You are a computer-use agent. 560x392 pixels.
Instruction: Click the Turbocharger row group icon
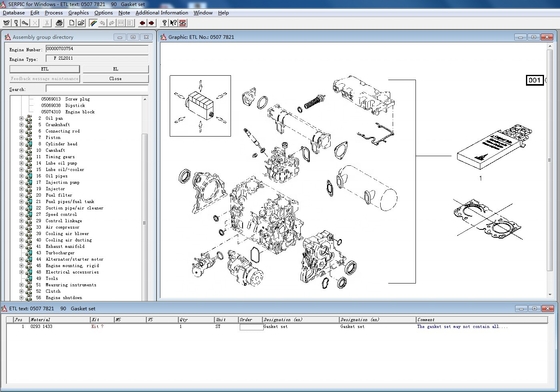point(29,253)
